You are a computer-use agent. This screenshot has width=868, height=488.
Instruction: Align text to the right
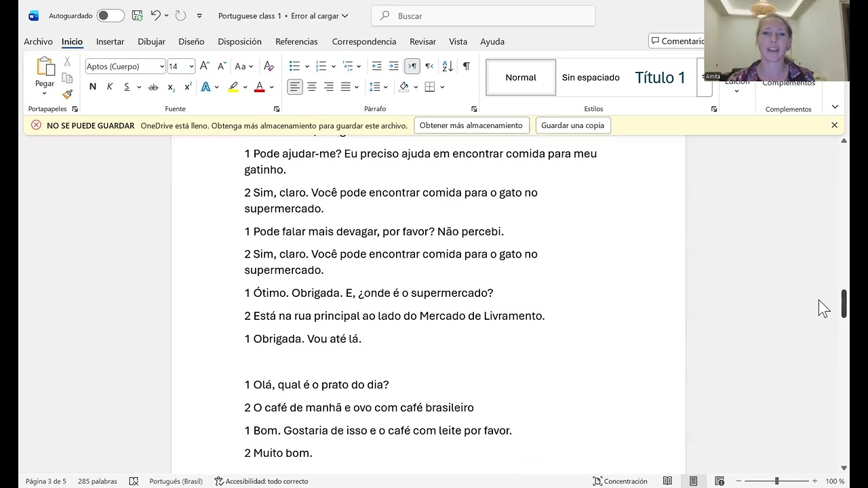pos(329,87)
